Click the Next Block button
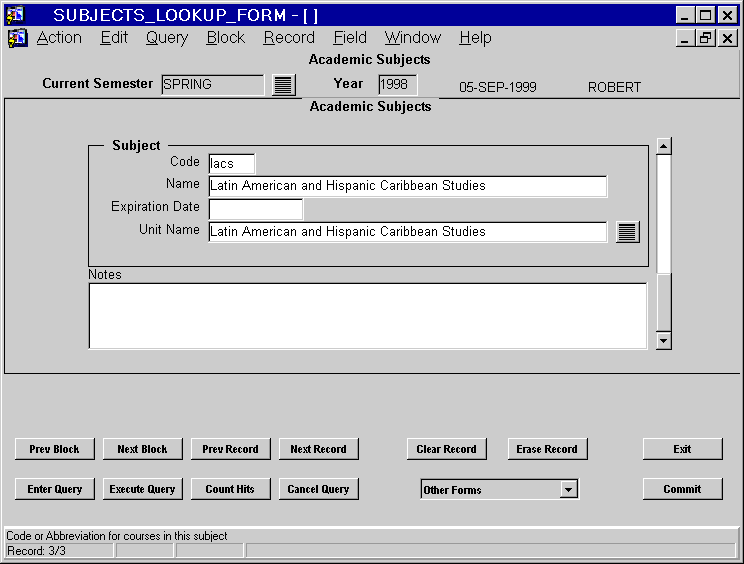The height and width of the screenshot is (564, 744). (142, 449)
